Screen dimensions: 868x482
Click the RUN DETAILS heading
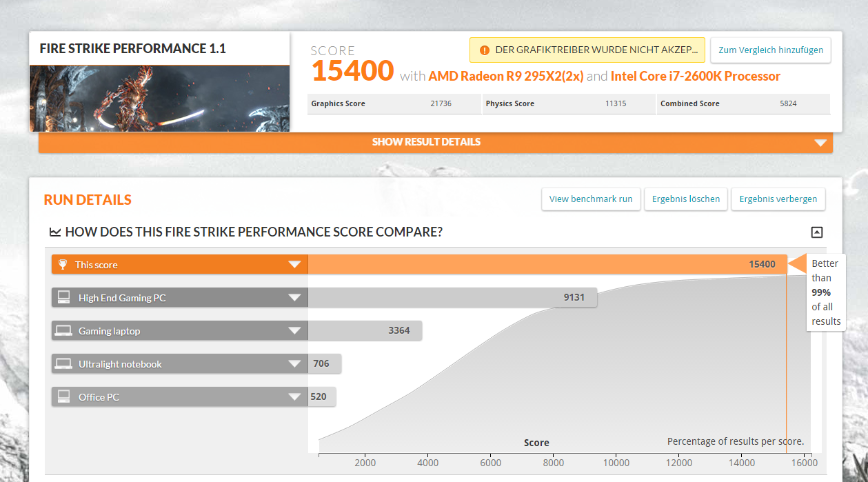tap(88, 200)
